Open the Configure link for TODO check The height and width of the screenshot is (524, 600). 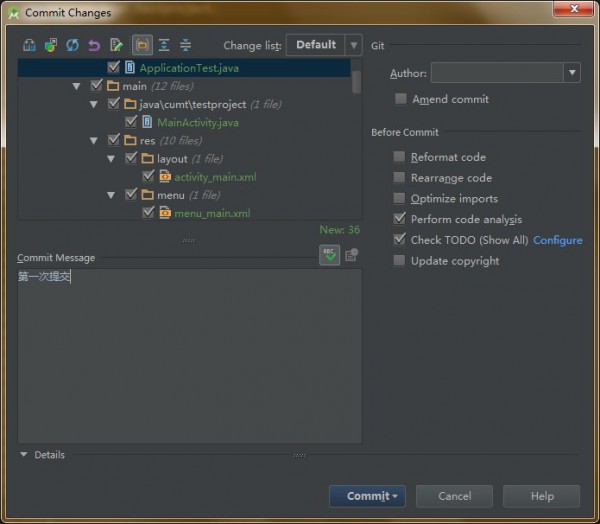(558, 240)
